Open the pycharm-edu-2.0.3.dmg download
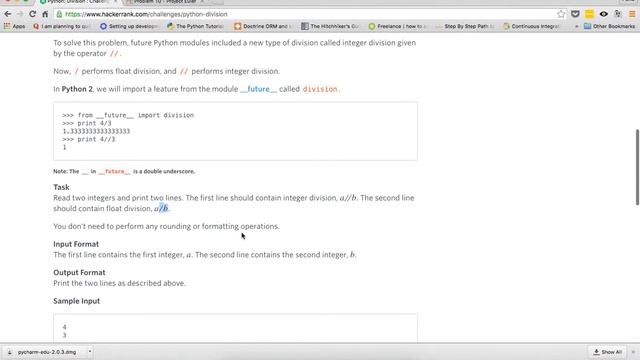Screen dimensions: 640x360 [47, 352]
